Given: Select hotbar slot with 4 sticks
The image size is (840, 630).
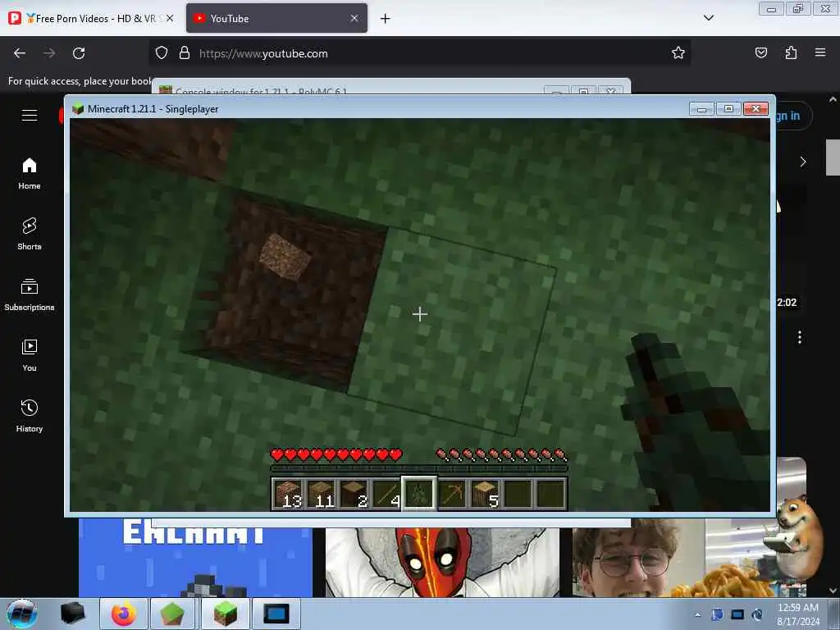Looking at the screenshot, I should [387, 494].
